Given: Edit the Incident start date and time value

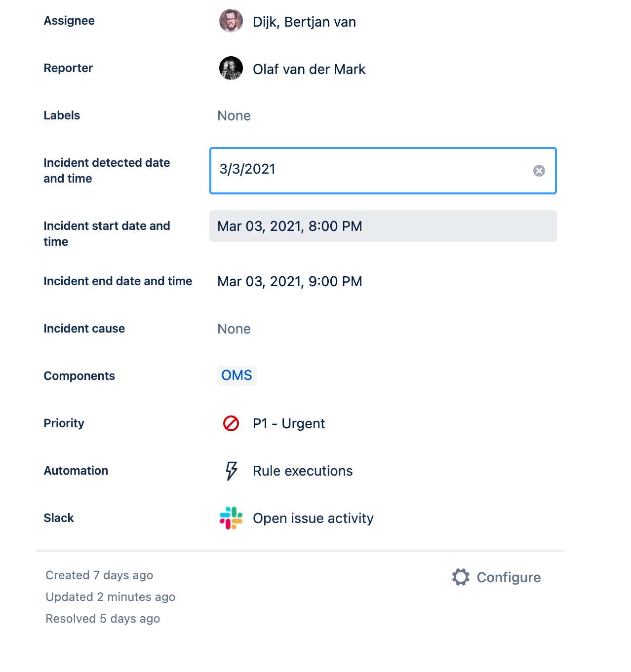Looking at the screenshot, I should [383, 226].
